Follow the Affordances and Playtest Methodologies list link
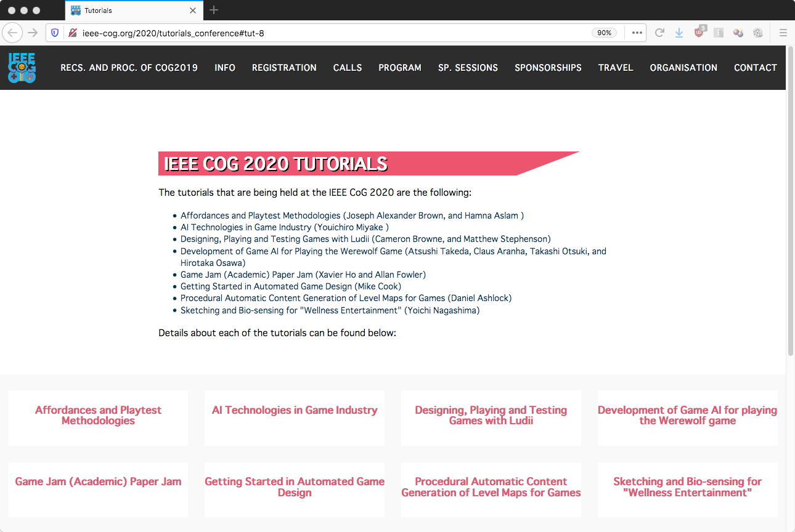Viewport: 795px width, 532px height. coord(352,216)
